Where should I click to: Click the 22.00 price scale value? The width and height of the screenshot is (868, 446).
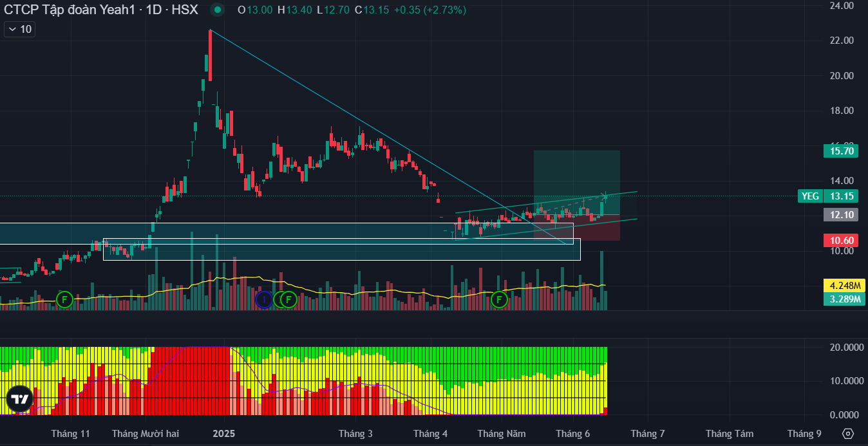[842, 41]
